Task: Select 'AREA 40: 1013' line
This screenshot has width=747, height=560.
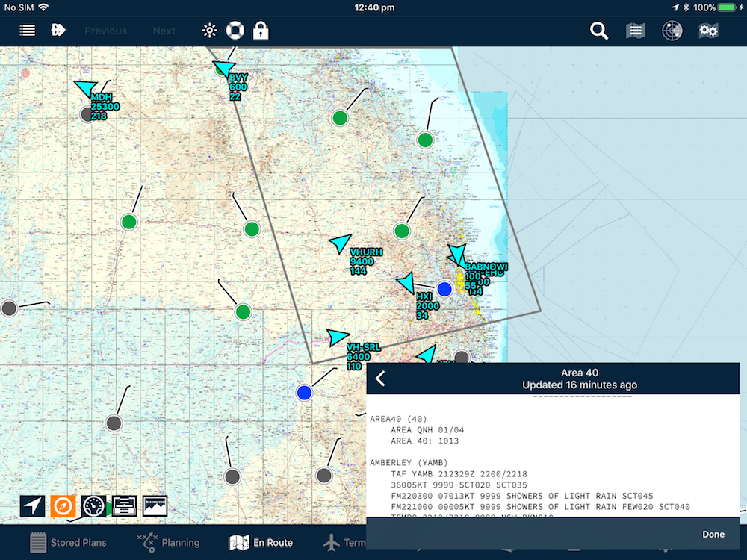Action: pos(424,441)
